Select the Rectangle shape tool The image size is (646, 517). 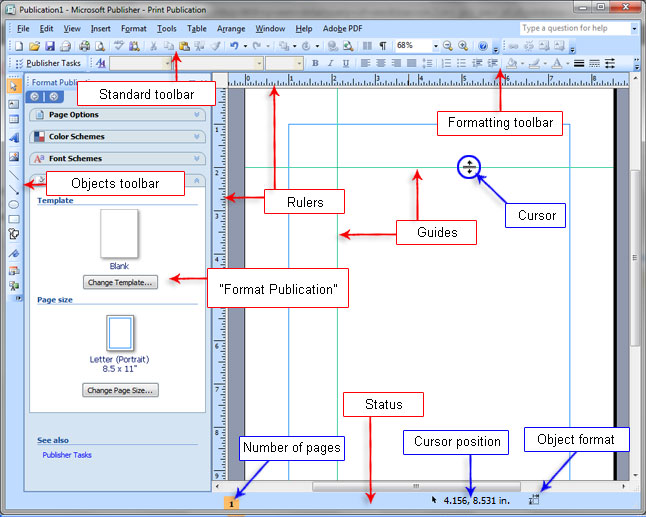click(14, 219)
